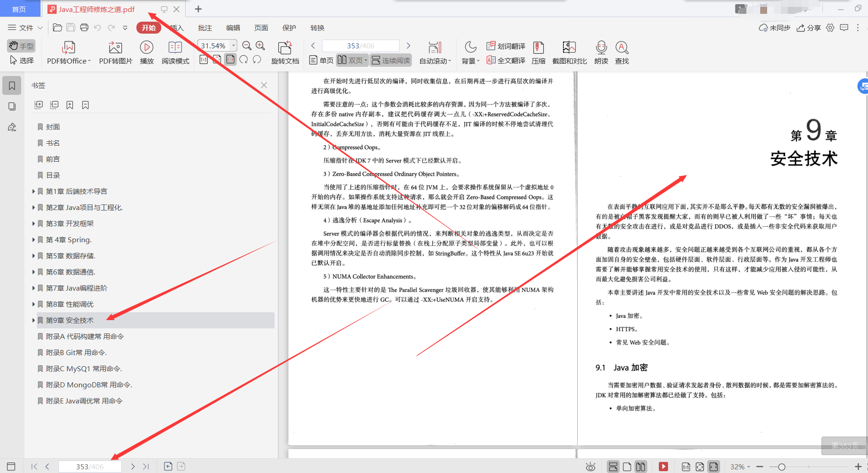The height and width of the screenshot is (473, 868).
Task: Rotate view clockwise icon
Action: [x=244, y=59]
